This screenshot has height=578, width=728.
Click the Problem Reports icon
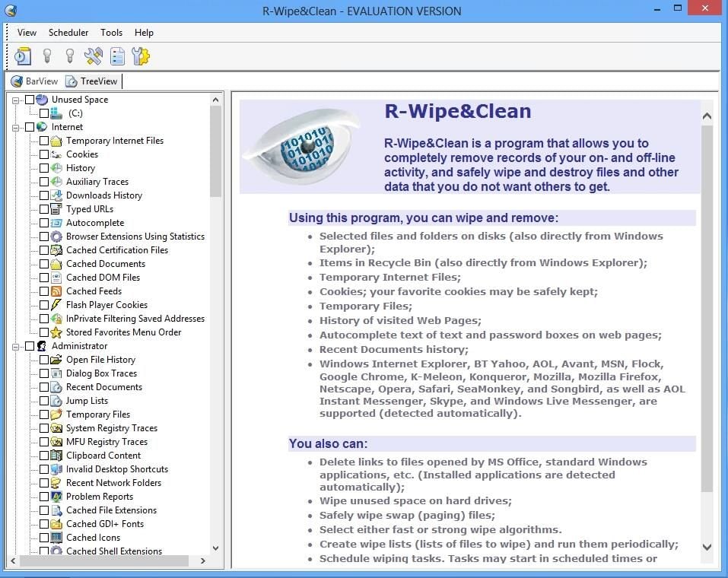pos(56,497)
